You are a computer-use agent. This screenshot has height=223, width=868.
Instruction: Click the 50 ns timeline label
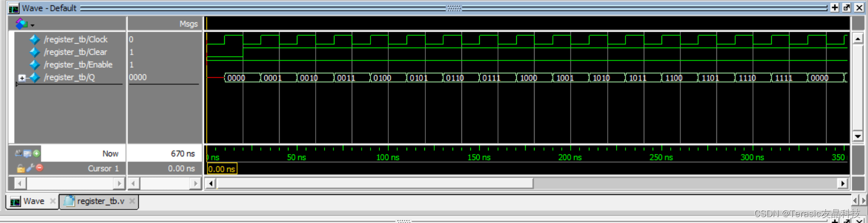[x=296, y=157]
